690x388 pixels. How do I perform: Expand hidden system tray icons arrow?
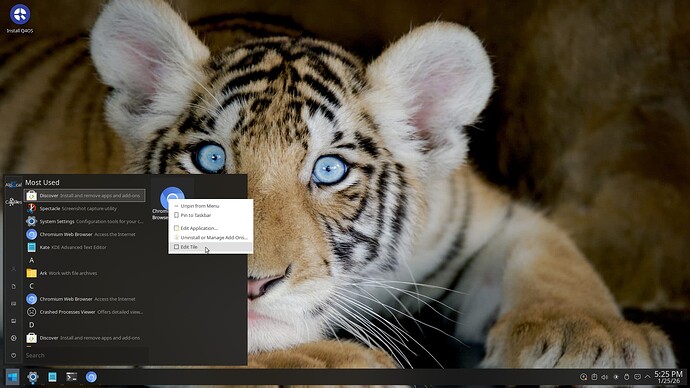tap(647, 377)
